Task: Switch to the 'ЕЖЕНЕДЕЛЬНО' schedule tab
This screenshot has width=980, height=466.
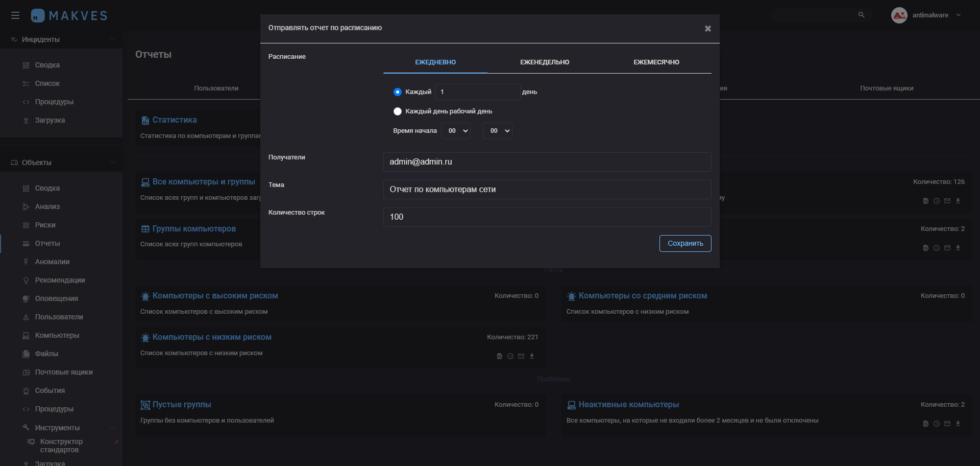Action: coord(545,62)
